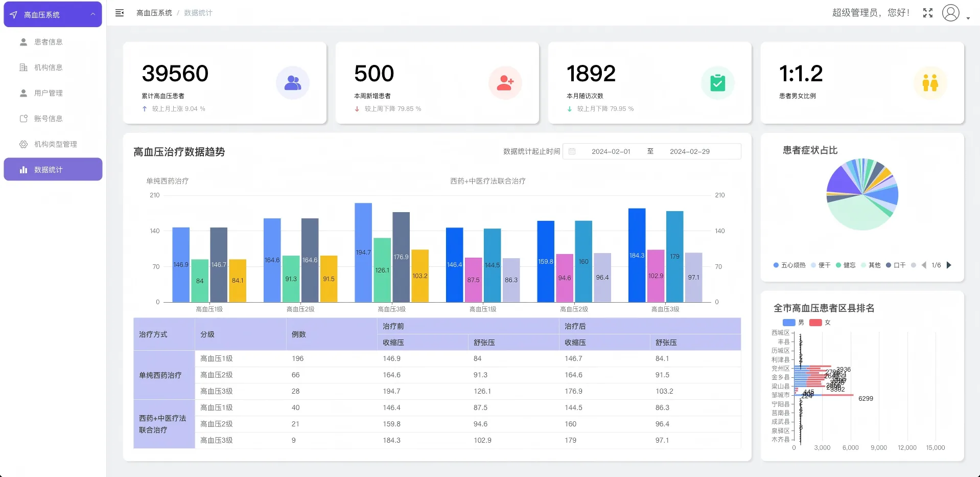Click the start date field 2024-02-01
The width and height of the screenshot is (980, 477).
[x=611, y=151]
